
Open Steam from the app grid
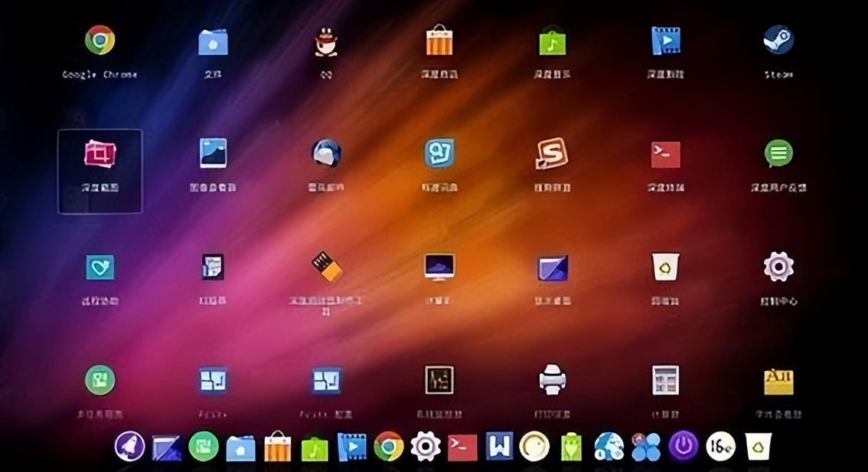click(778, 41)
